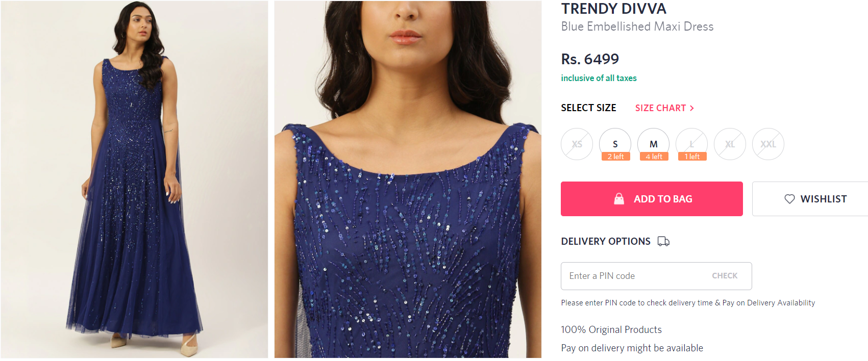Select the XL size option
The width and height of the screenshot is (868, 361).
click(x=730, y=144)
